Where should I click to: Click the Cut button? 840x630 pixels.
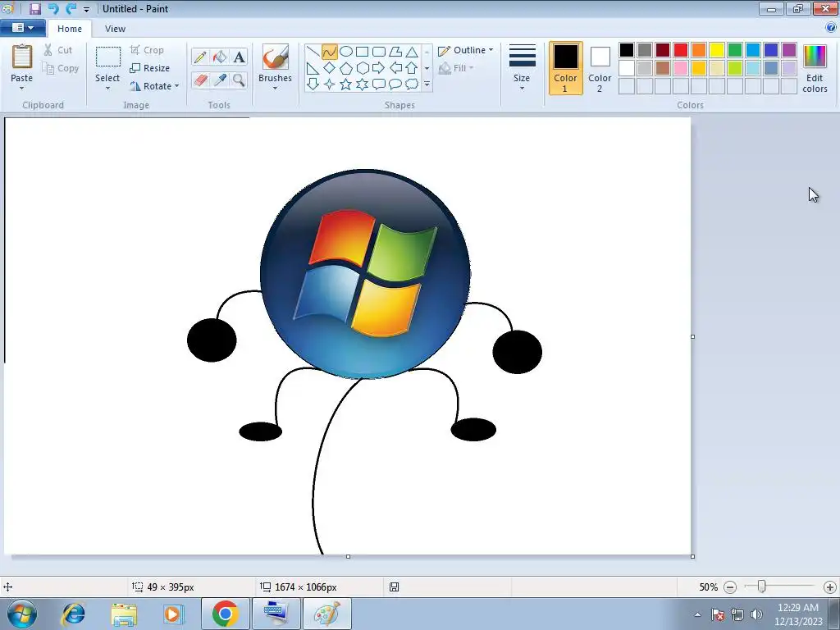coord(58,50)
